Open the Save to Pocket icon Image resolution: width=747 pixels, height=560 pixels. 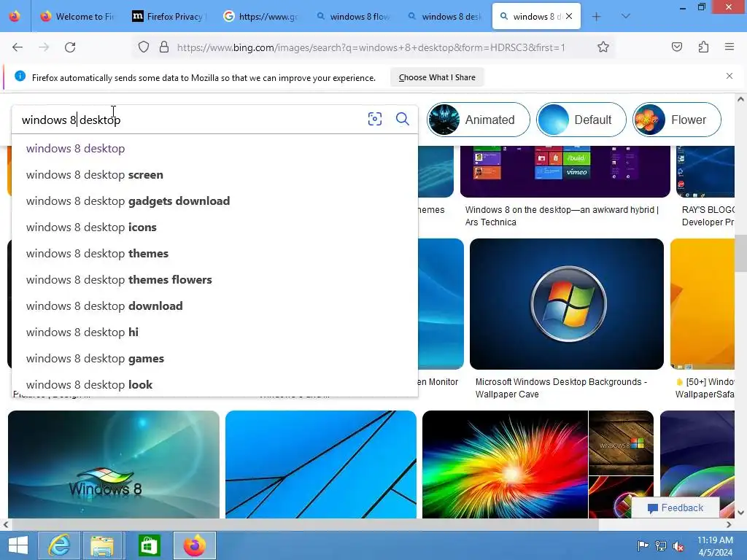coord(676,47)
